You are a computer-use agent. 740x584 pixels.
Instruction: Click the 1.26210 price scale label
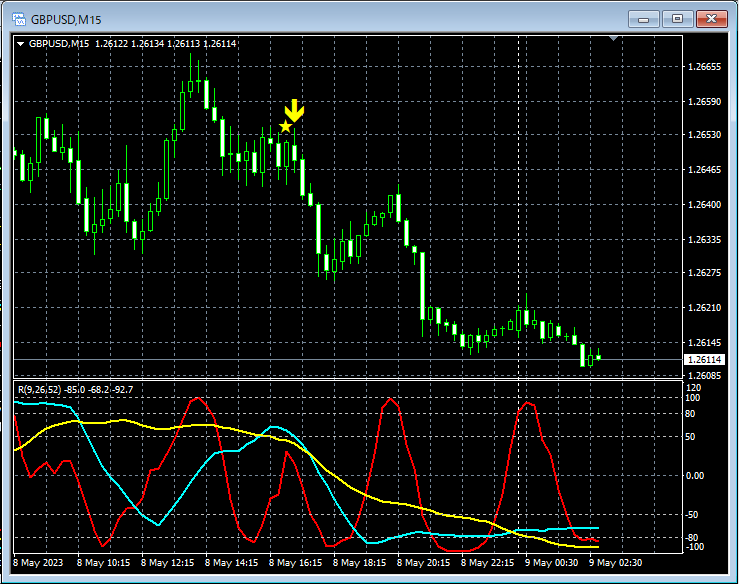click(704, 307)
